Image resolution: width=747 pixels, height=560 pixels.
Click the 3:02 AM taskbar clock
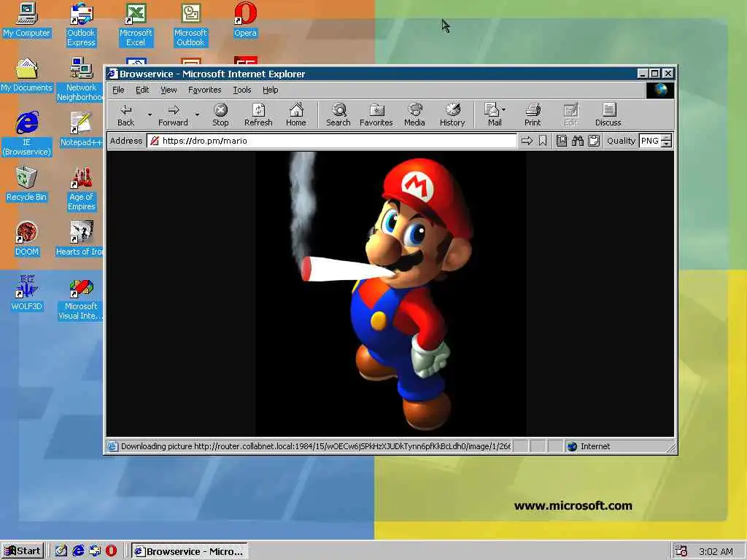716,551
